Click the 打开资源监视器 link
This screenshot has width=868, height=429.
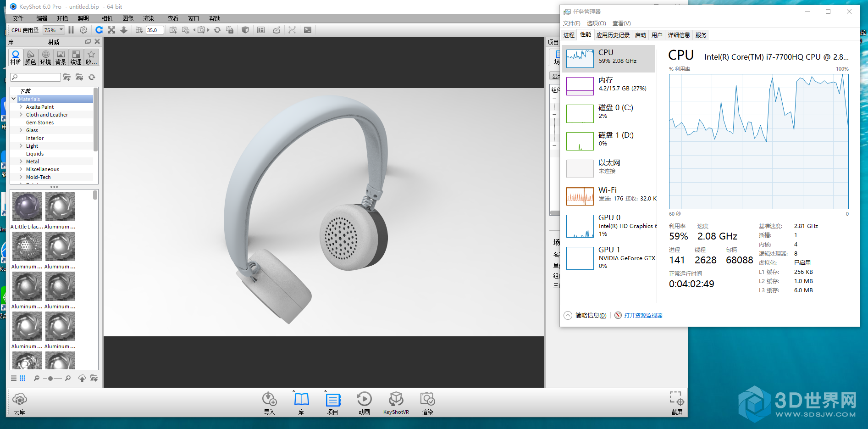(643, 315)
